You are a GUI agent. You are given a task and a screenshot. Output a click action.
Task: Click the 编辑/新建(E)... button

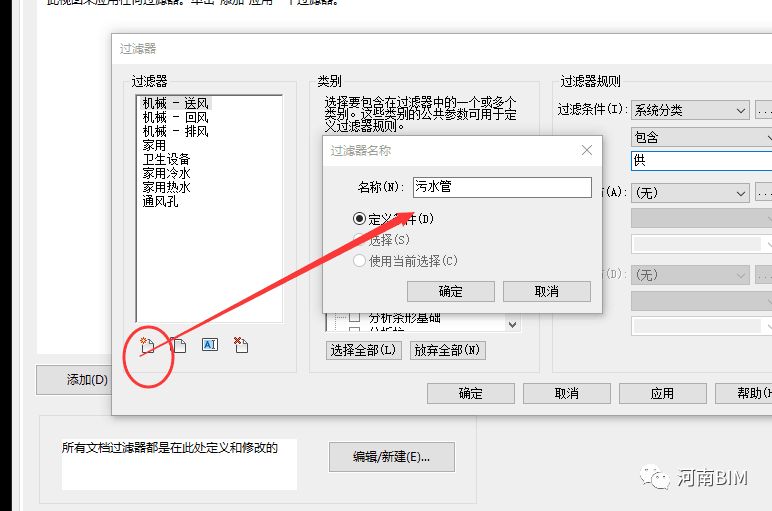point(391,457)
